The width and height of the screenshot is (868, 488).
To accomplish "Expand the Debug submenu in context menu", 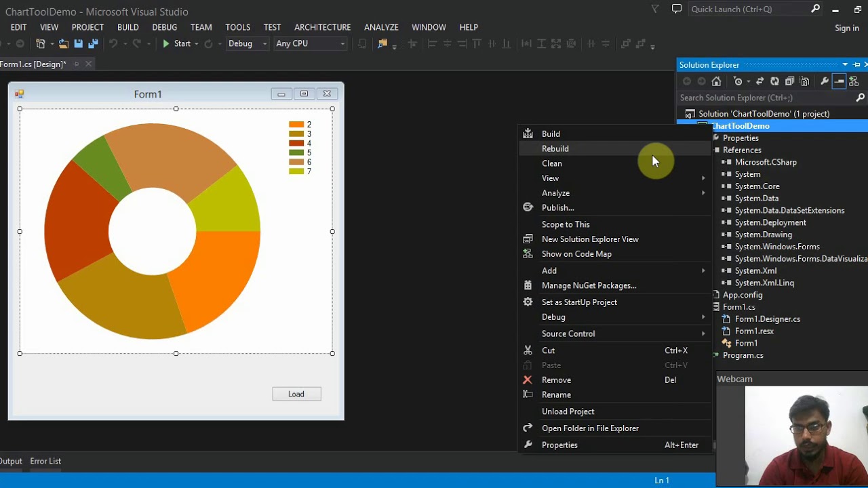I will click(x=703, y=317).
